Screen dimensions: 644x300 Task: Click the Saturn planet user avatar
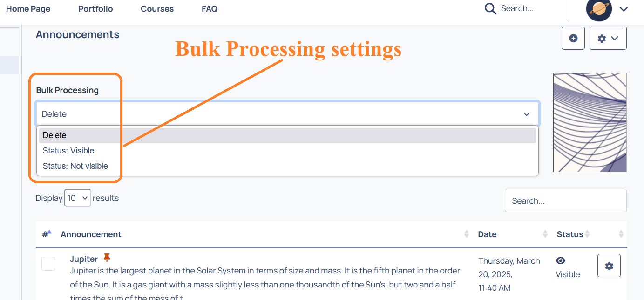(599, 9)
